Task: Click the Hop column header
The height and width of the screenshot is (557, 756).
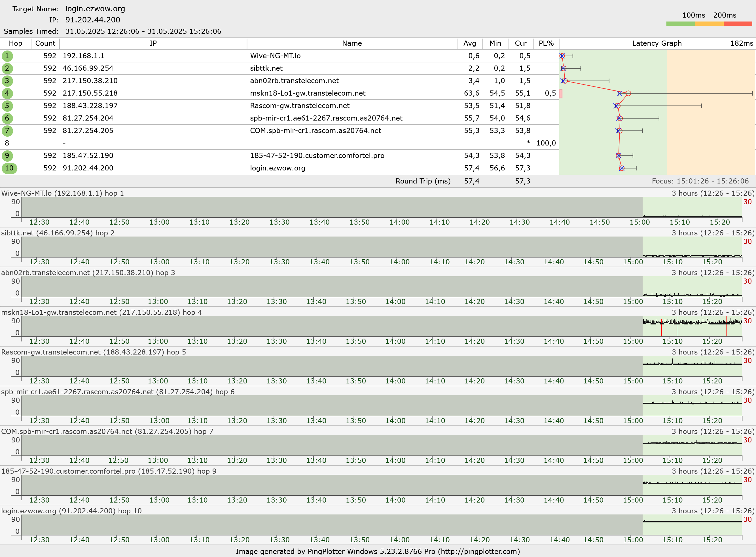Action: pos(16,43)
